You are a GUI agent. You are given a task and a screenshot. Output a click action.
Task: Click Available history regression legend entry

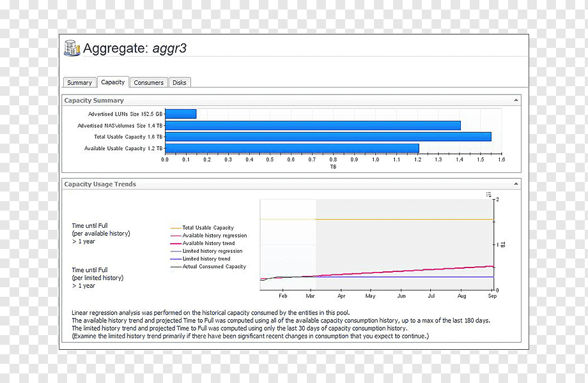click(209, 236)
